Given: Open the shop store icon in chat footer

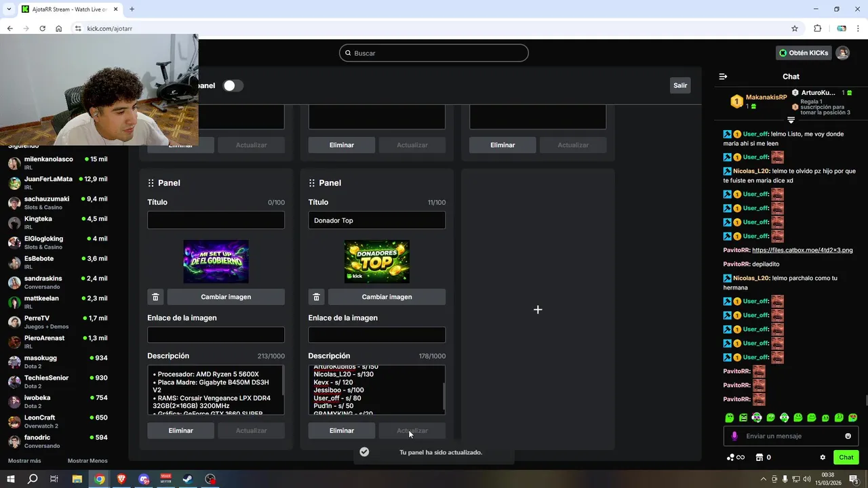Looking at the screenshot, I should pyautogui.click(x=759, y=457).
